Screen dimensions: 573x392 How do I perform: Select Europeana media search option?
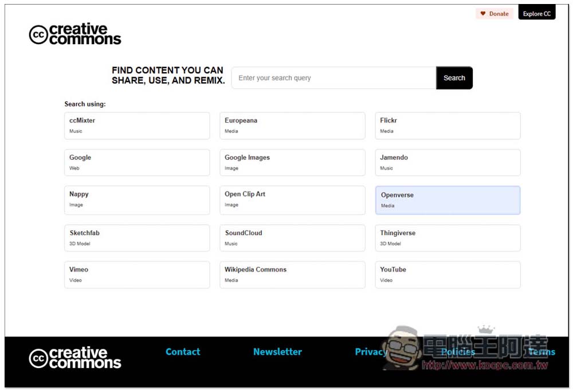[x=292, y=126]
